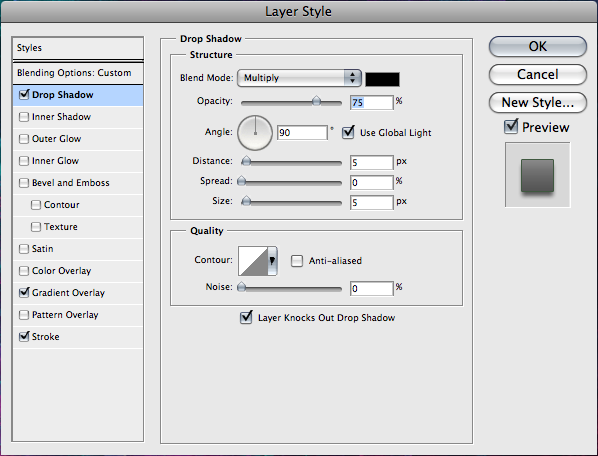Click the Noise value field

pos(371,289)
